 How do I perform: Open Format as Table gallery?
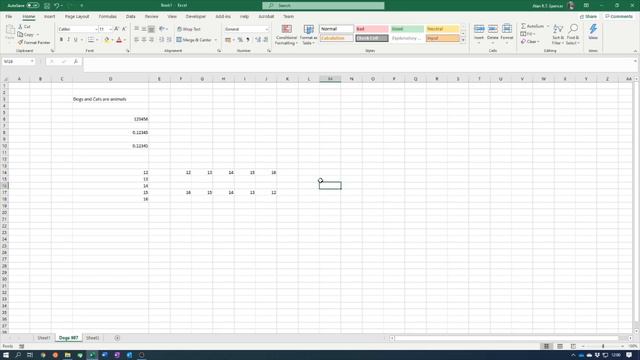(x=309, y=35)
